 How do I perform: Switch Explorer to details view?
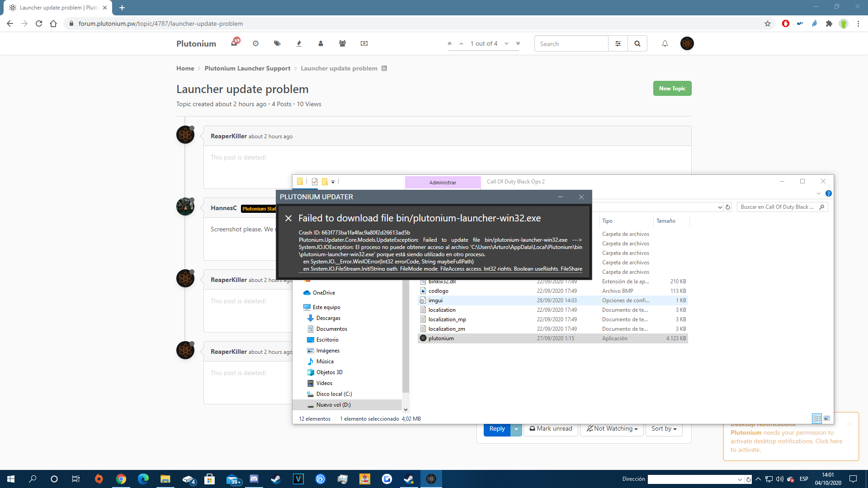pos(817,418)
